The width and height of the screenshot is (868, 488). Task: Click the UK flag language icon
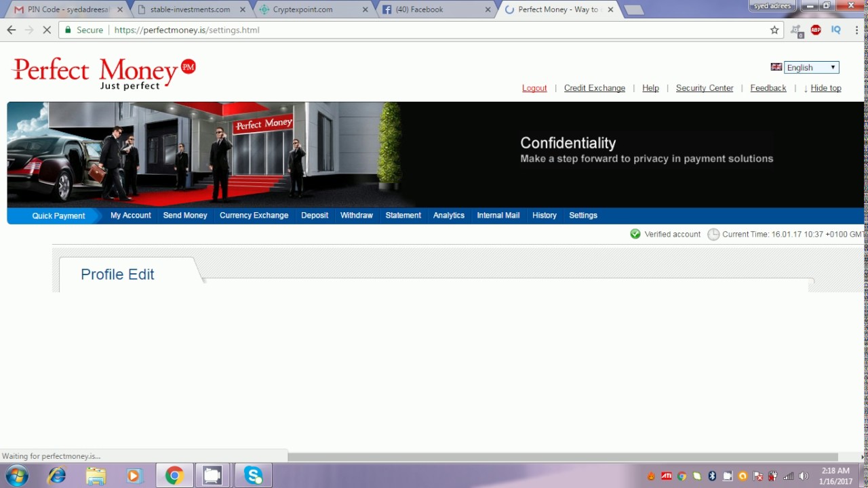(776, 67)
